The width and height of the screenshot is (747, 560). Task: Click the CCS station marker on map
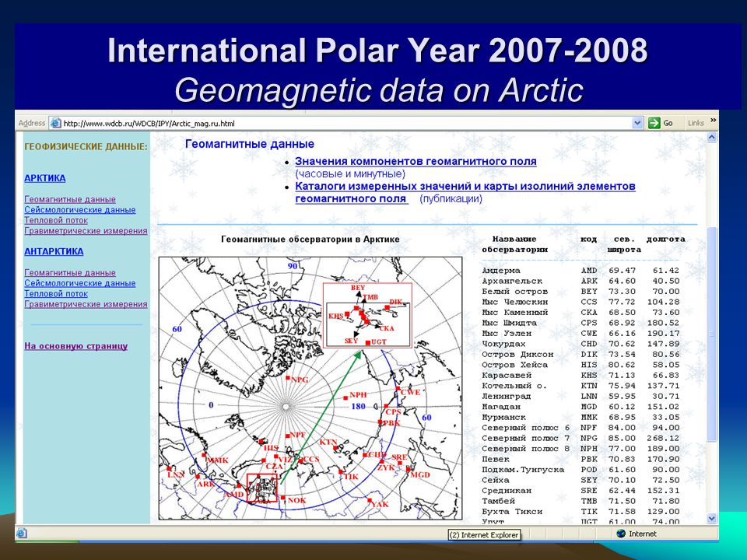300,460
